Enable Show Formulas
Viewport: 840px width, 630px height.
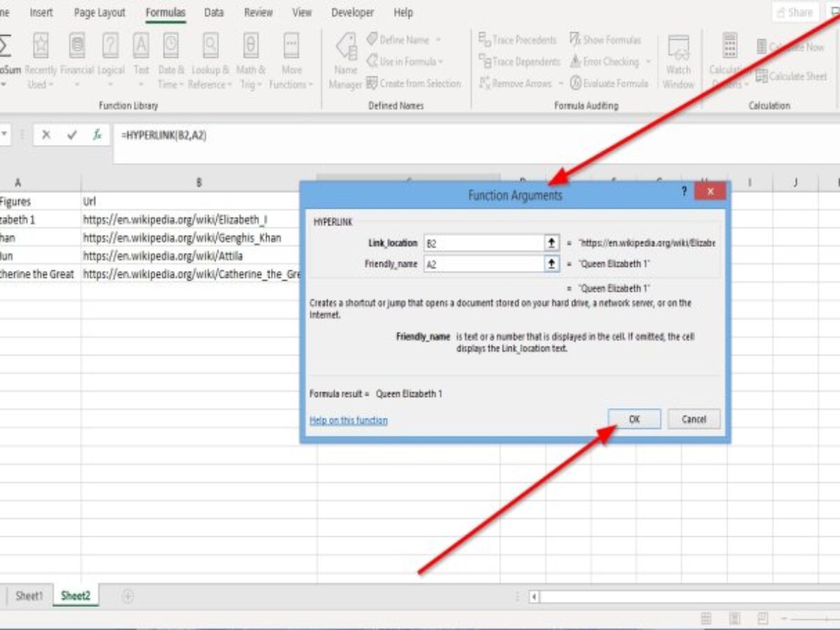609,40
